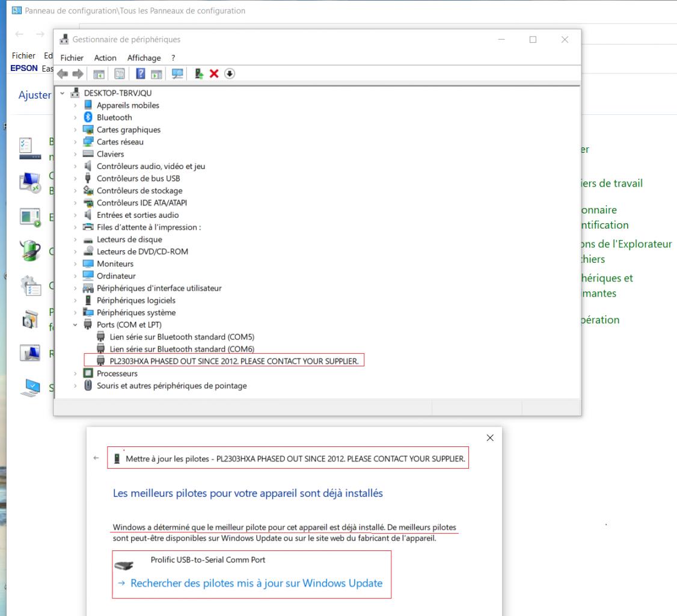
Task: Click the Lecteurs de DVD/CD-ROM disc icon
Action: click(x=88, y=251)
